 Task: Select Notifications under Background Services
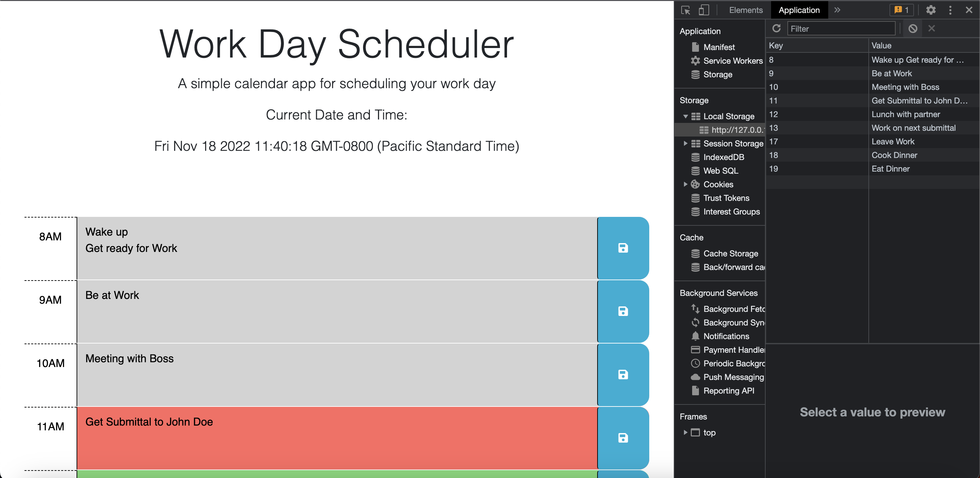[726, 336]
